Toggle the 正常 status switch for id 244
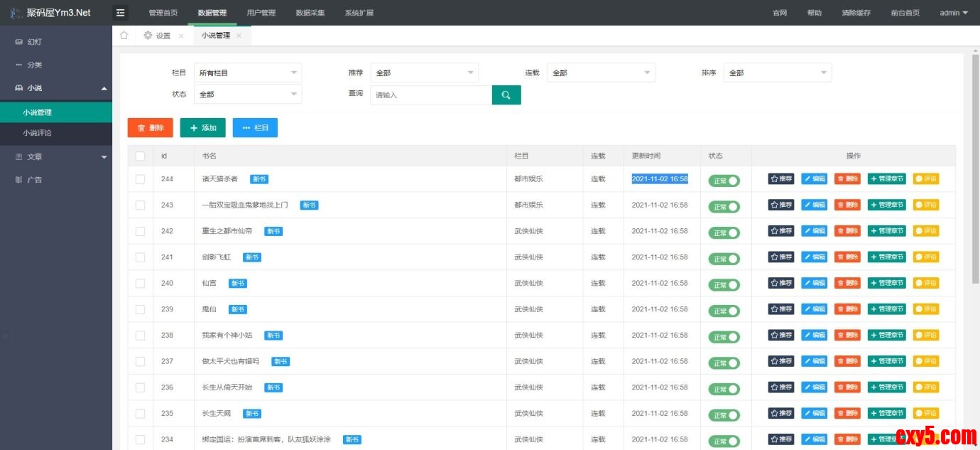980x450 pixels. 724,181
